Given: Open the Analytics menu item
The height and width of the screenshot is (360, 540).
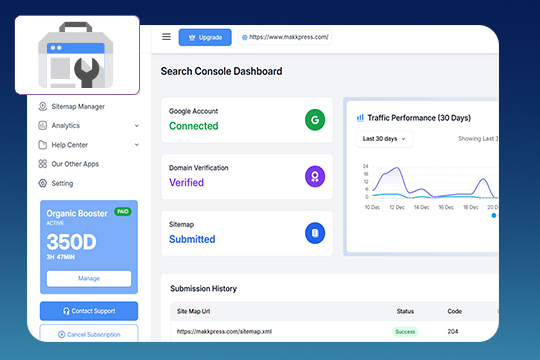Looking at the screenshot, I should point(65,125).
